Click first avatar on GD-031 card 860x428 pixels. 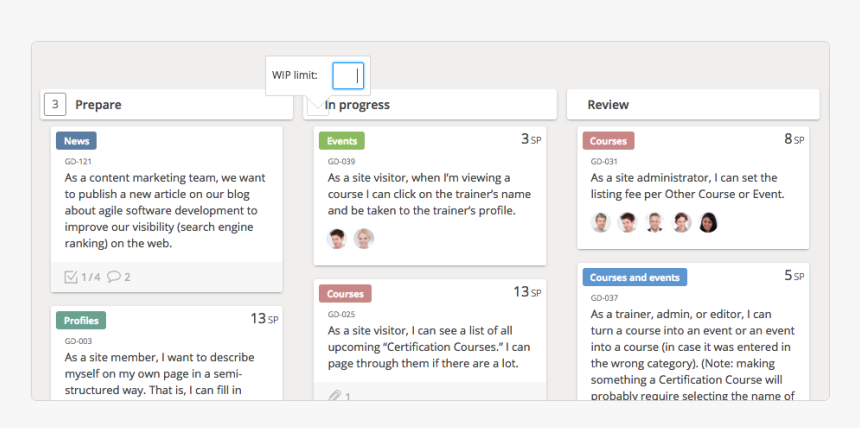(600, 222)
